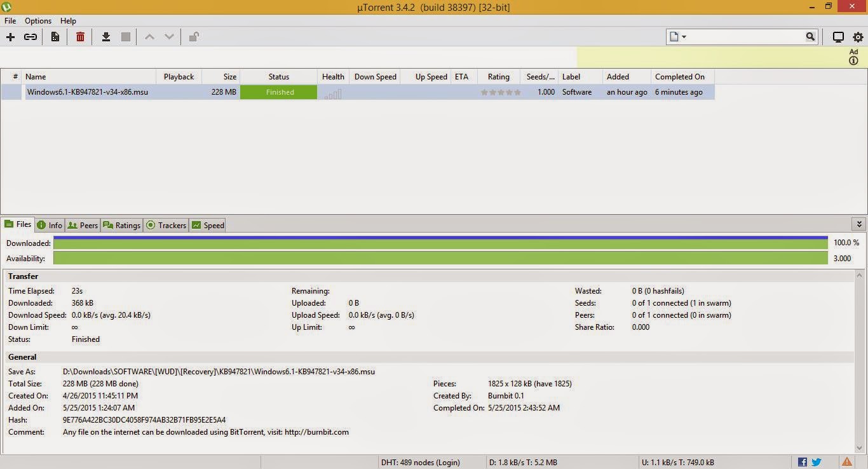
Task: Click the detail pane scroll up arrow
Action: (860, 276)
